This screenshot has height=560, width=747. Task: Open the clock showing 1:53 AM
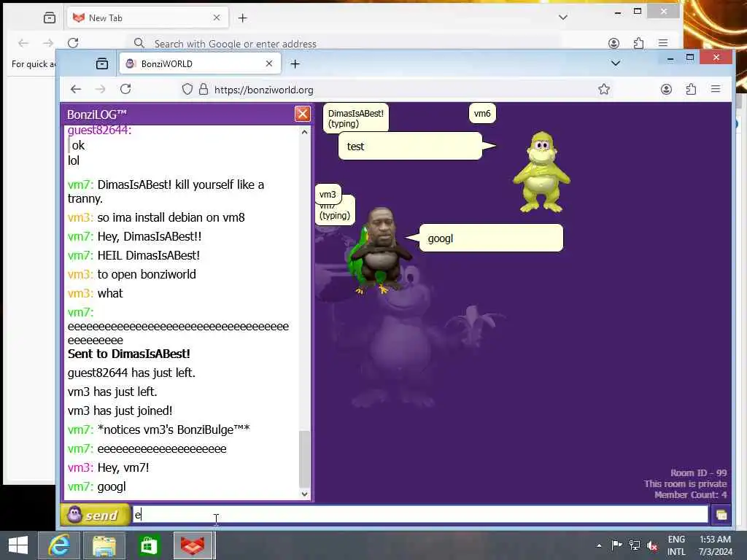tap(715, 545)
